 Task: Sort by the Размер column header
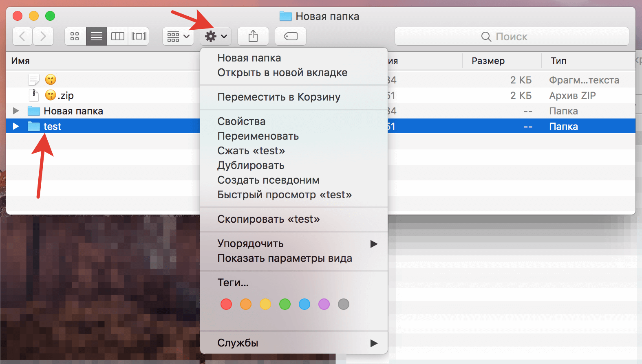click(x=488, y=61)
